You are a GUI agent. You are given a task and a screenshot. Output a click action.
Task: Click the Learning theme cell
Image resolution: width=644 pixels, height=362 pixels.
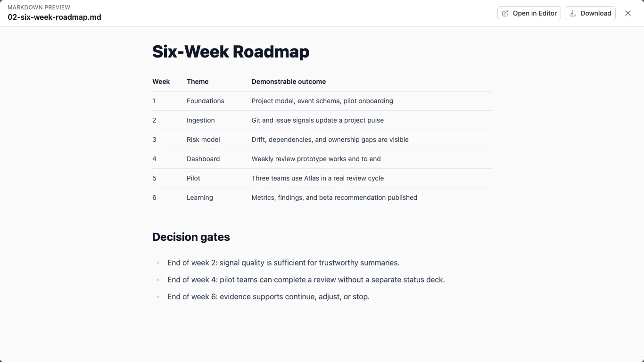point(200,197)
